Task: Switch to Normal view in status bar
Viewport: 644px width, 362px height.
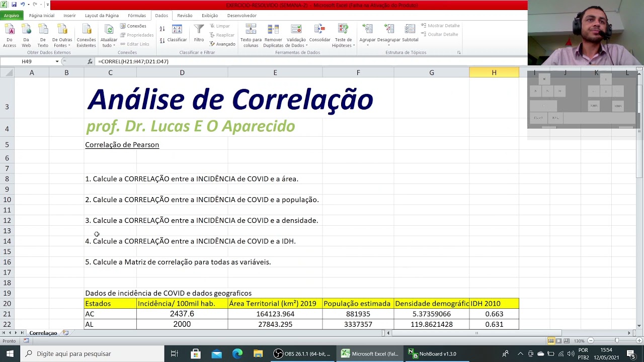Action: pos(551,341)
